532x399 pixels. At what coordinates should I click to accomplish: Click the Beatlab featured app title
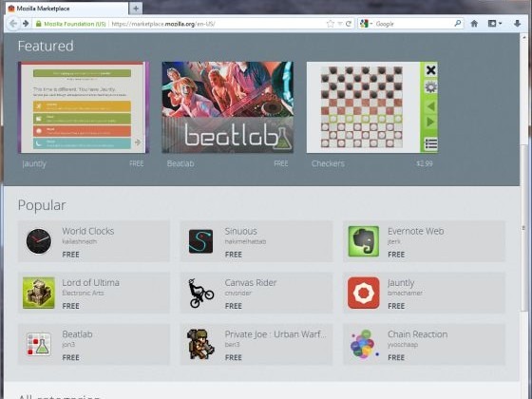pos(180,163)
